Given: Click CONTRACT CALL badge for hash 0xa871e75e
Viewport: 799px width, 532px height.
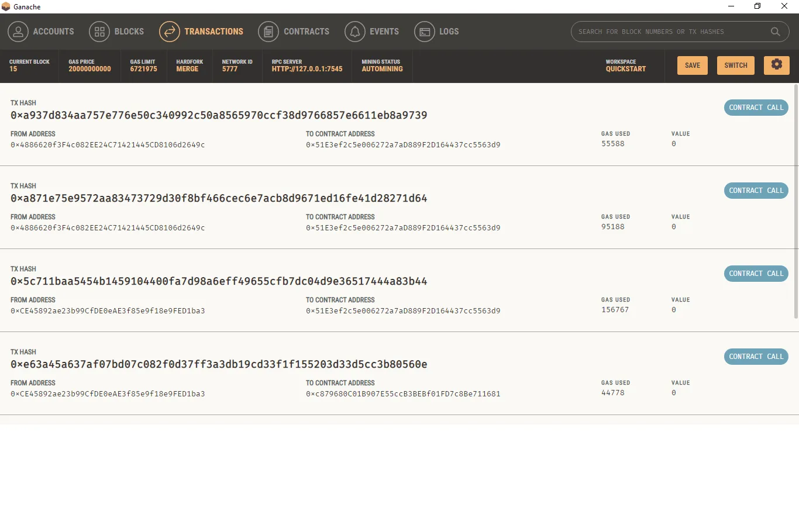Looking at the screenshot, I should coord(756,191).
